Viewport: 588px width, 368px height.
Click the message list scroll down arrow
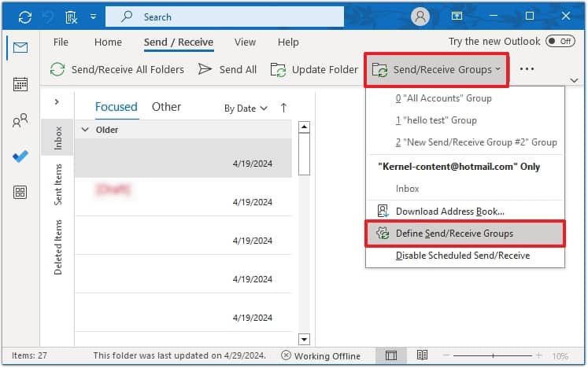[x=304, y=339]
